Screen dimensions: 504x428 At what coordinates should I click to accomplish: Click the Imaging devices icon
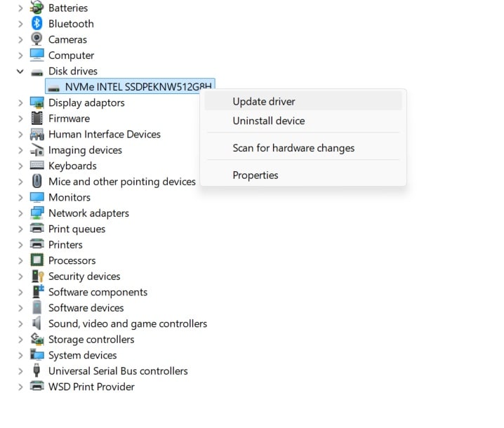37,149
